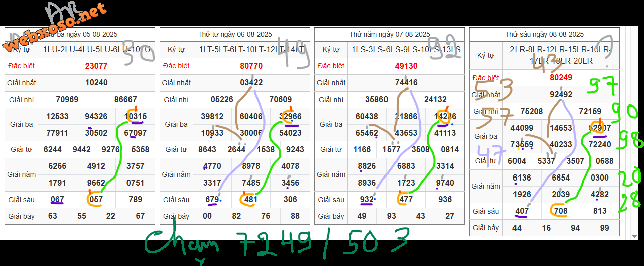Click the orange-circled number 708

click(561, 211)
